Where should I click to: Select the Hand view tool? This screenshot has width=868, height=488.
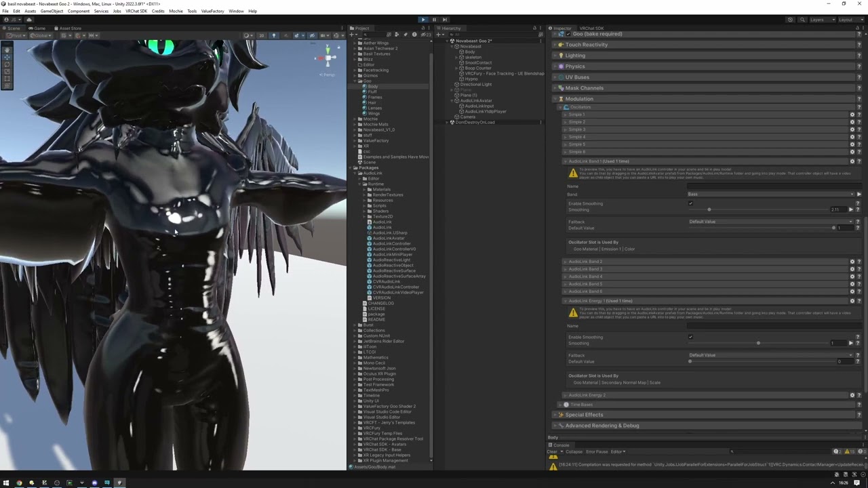coord(7,49)
